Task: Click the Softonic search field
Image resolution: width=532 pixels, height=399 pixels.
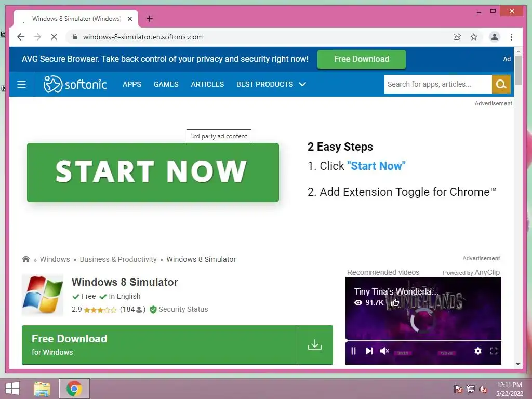Action: (x=437, y=84)
